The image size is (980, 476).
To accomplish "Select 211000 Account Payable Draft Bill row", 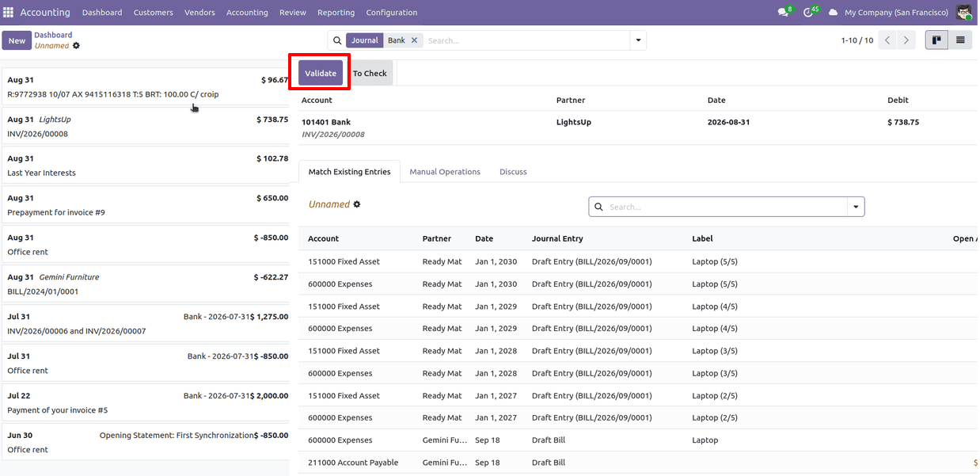I will point(639,463).
